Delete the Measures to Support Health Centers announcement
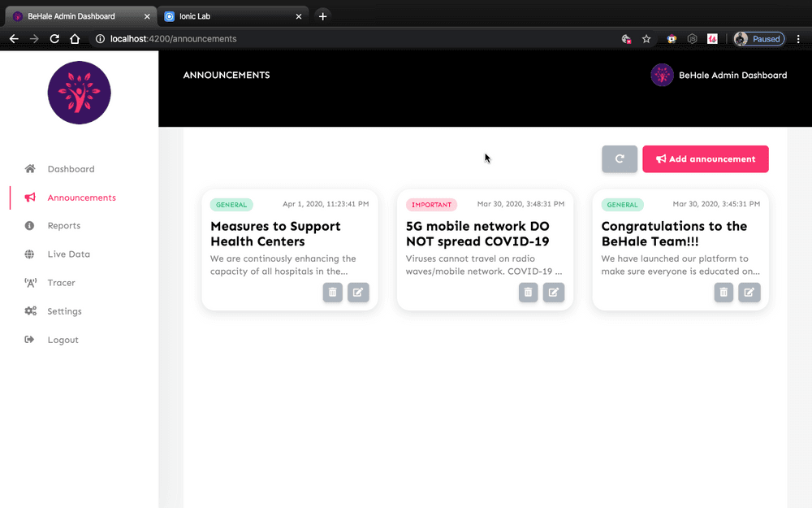This screenshot has width=812, height=508. 332,293
